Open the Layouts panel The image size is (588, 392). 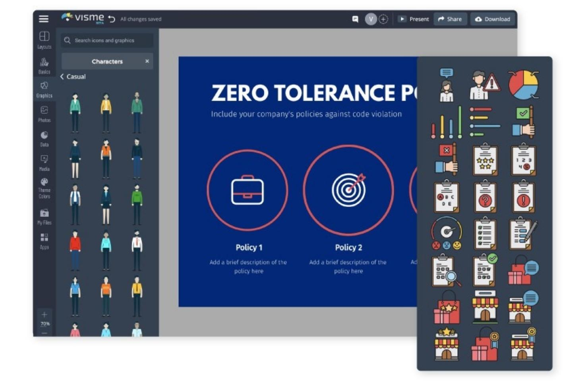pos(44,40)
